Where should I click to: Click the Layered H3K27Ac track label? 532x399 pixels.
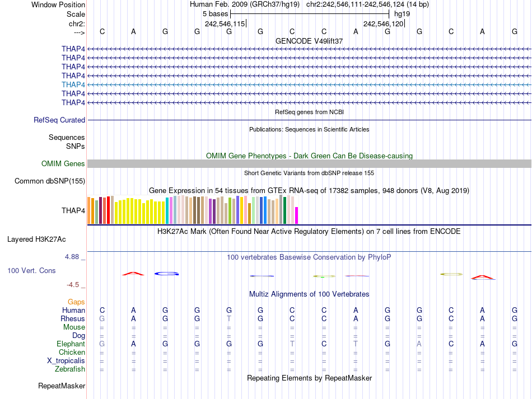click(36, 239)
